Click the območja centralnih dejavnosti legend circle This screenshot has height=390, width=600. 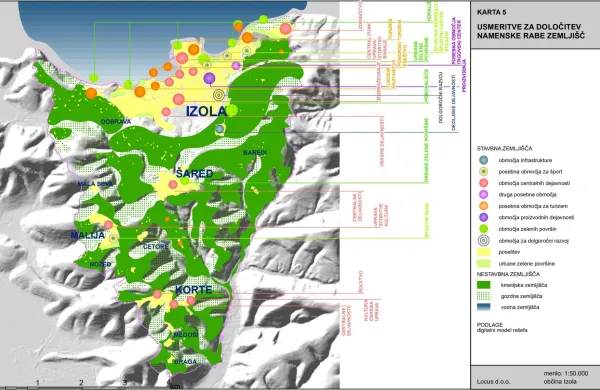(x=484, y=183)
